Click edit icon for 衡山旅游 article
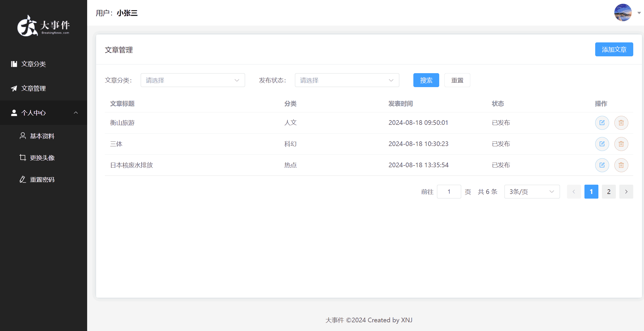The width and height of the screenshot is (644, 331). click(602, 123)
